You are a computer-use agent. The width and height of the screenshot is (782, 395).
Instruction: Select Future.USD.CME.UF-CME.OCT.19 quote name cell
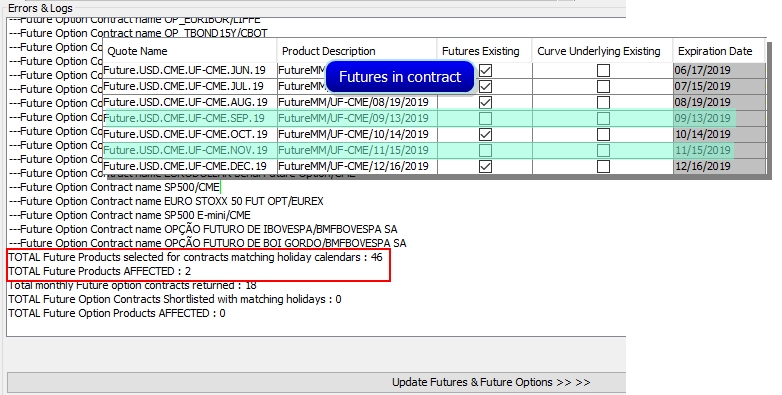coord(190,134)
